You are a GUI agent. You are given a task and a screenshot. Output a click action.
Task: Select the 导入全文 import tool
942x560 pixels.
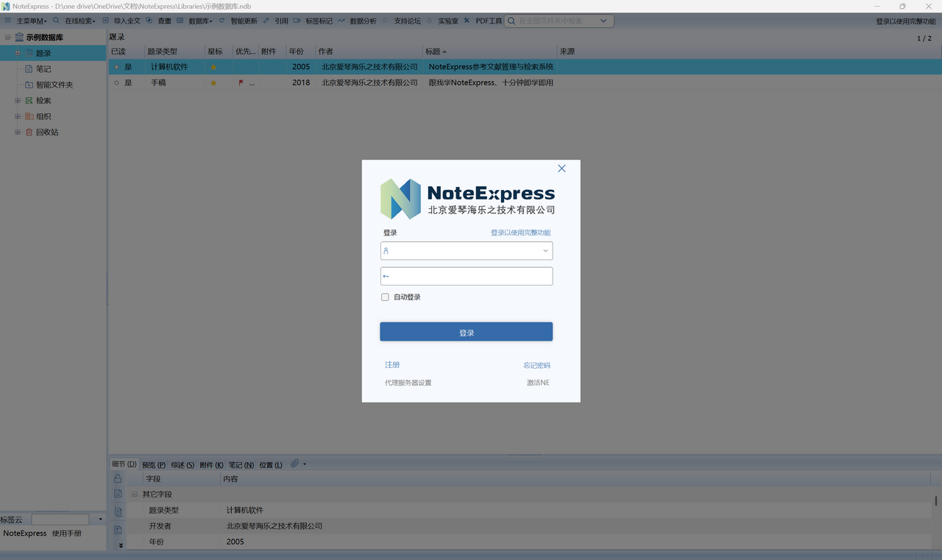click(x=129, y=21)
